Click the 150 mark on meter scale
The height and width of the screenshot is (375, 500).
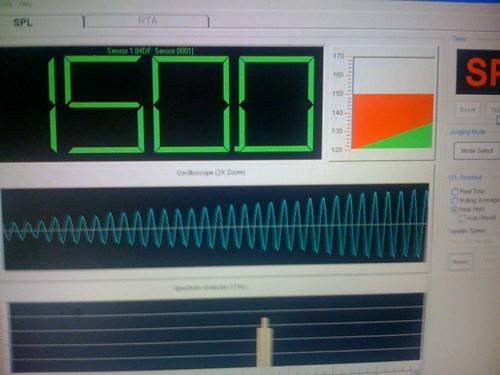(x=338, y=93)
